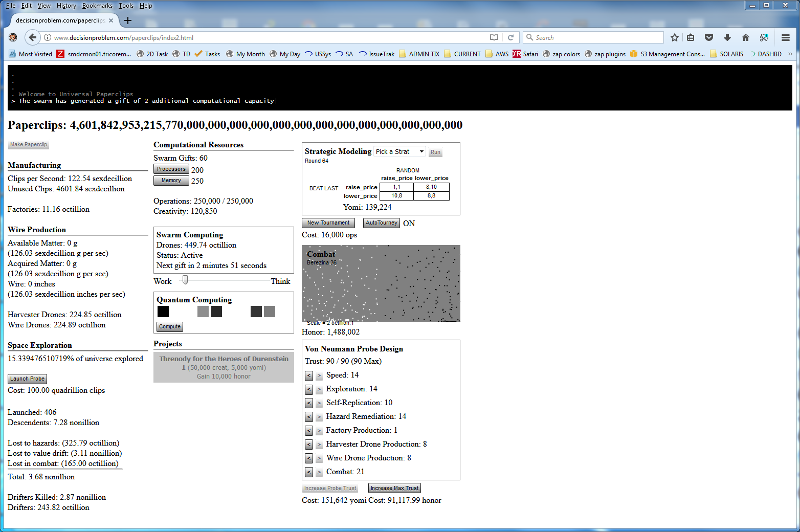The image size is (800, 532).
Task: Decrease Exploration with left arrow
Action: [309, 390]
